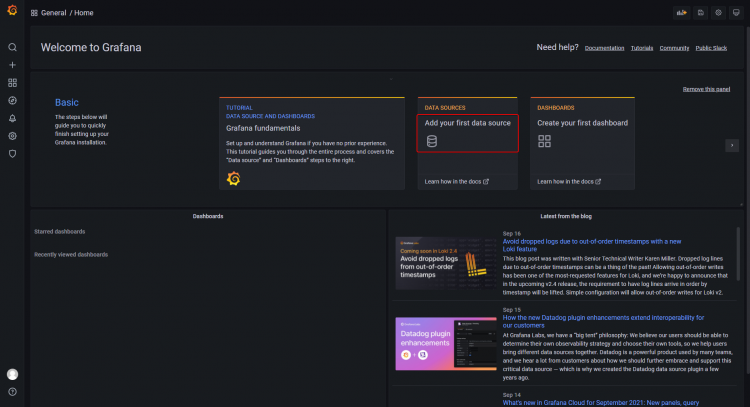
Task: Expand the panel title chevron above the cards
Action: (391, 79)
